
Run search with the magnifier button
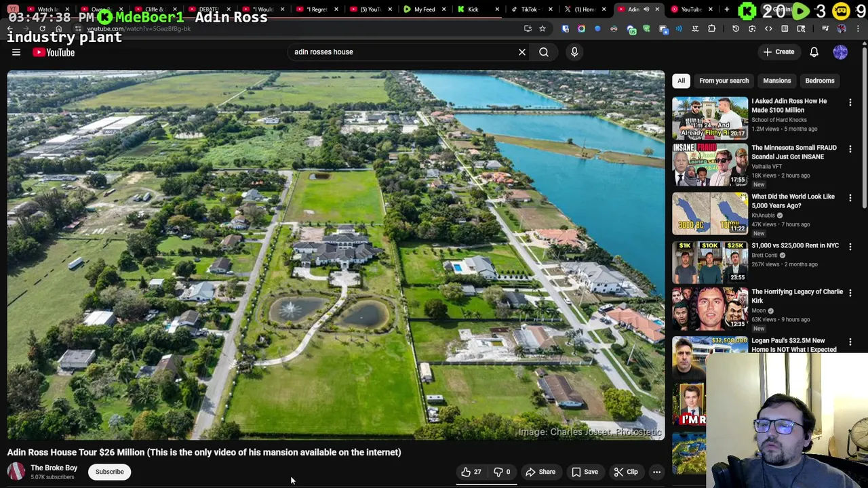[544, 52]
